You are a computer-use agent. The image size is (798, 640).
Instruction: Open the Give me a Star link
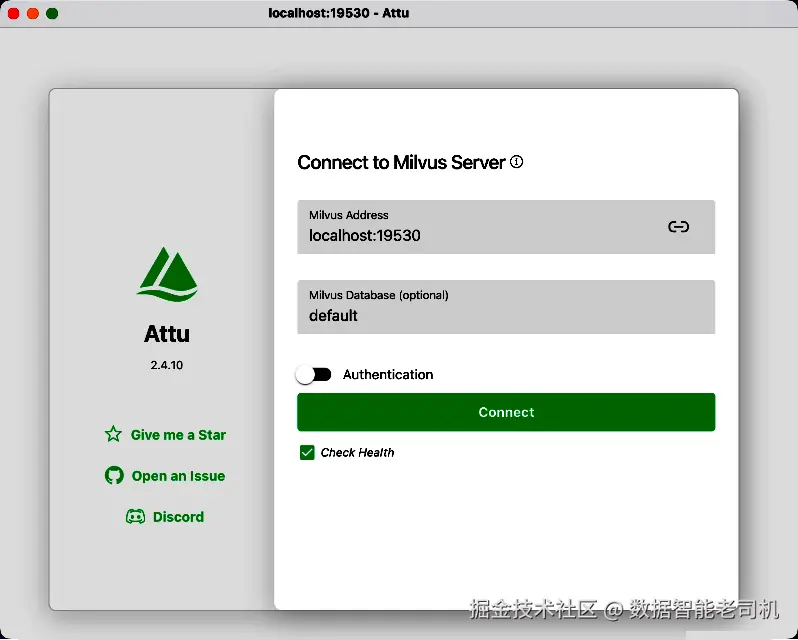178,435
